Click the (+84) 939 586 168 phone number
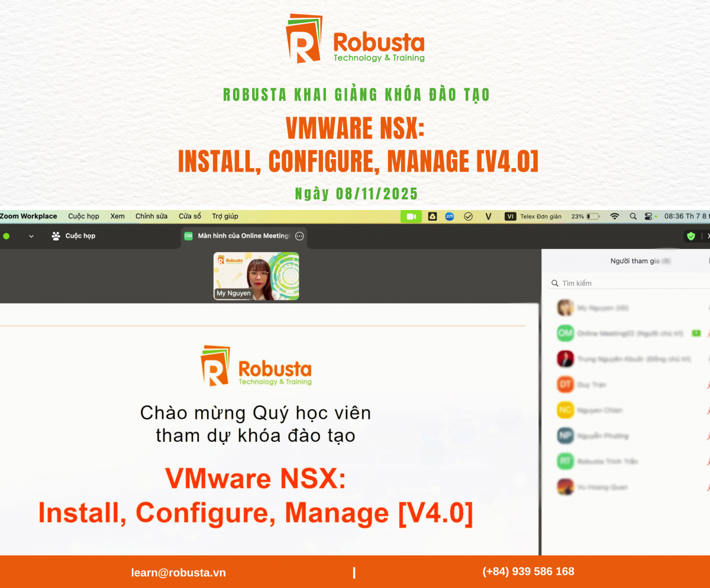710x588 pixels. coord(527,571)
